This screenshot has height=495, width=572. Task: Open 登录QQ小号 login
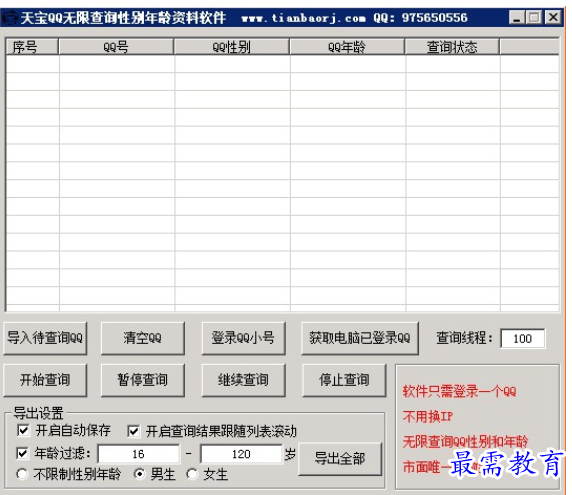point(243,338)
